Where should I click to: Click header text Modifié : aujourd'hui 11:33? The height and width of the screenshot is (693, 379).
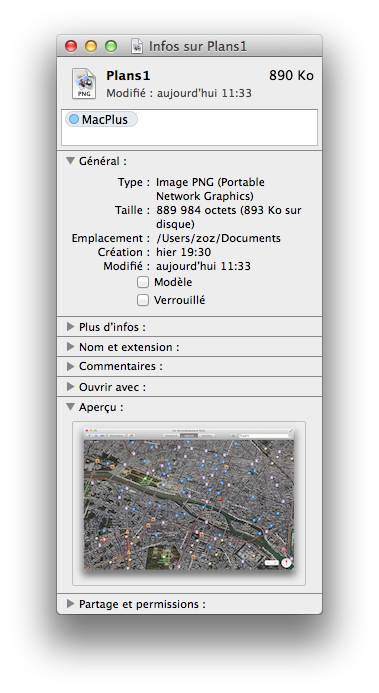pos(179,93)
